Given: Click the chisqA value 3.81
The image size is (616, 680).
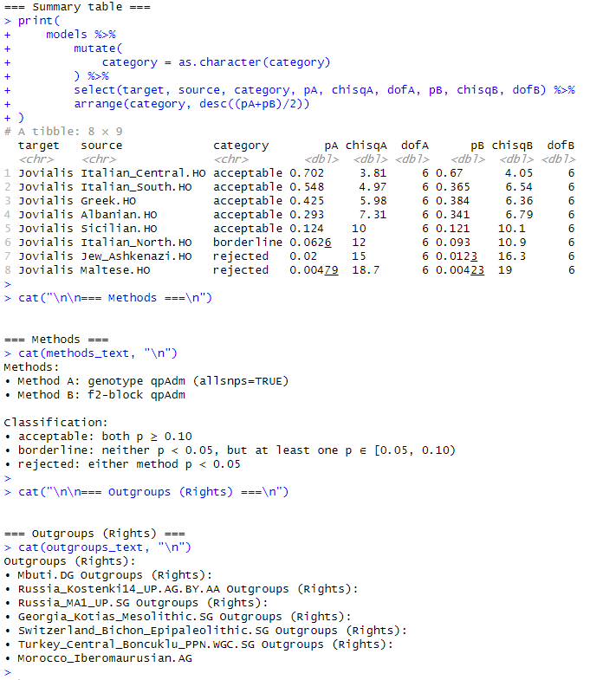Looking at the screenshot, I should 373,173.
